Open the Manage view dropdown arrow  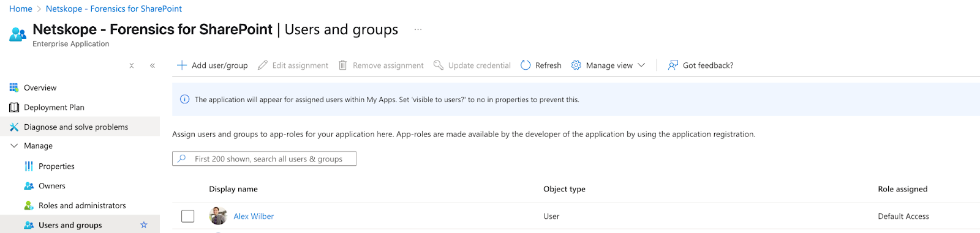pyautogui.click(x=641, y=65)
